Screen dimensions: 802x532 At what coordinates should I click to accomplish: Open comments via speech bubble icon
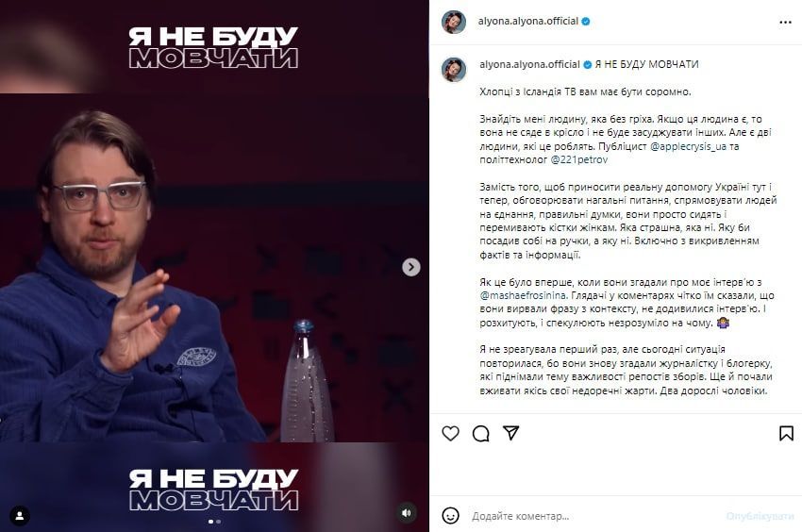[481, 433]
